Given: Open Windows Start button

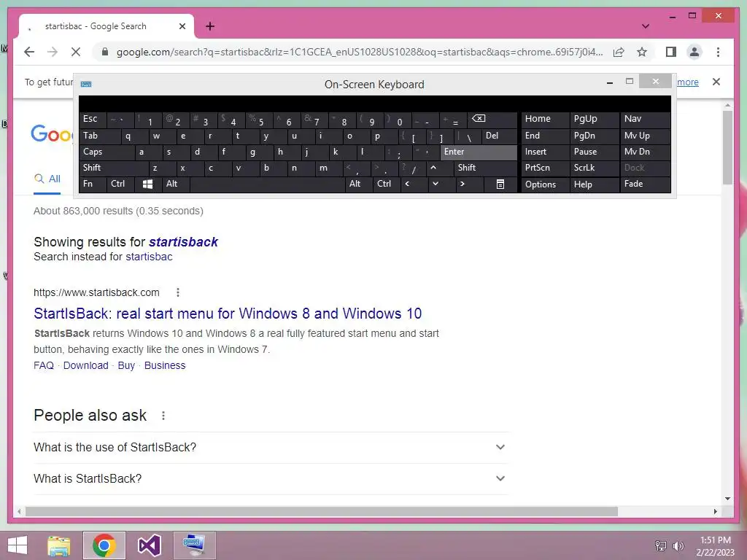Looking at the screenshot, I should coord(18,545).
